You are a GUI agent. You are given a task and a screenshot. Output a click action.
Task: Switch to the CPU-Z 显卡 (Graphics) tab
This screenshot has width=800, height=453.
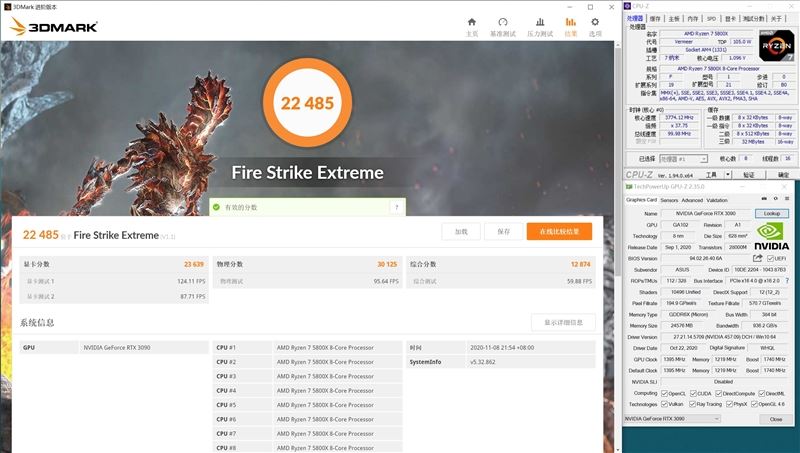(730, 18)
